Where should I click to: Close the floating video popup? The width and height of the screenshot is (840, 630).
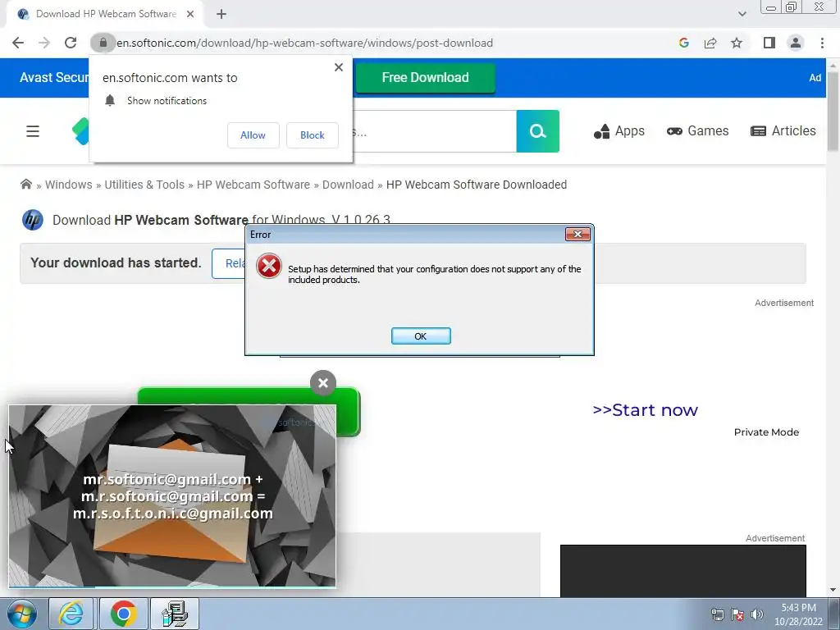pos(323,383)
